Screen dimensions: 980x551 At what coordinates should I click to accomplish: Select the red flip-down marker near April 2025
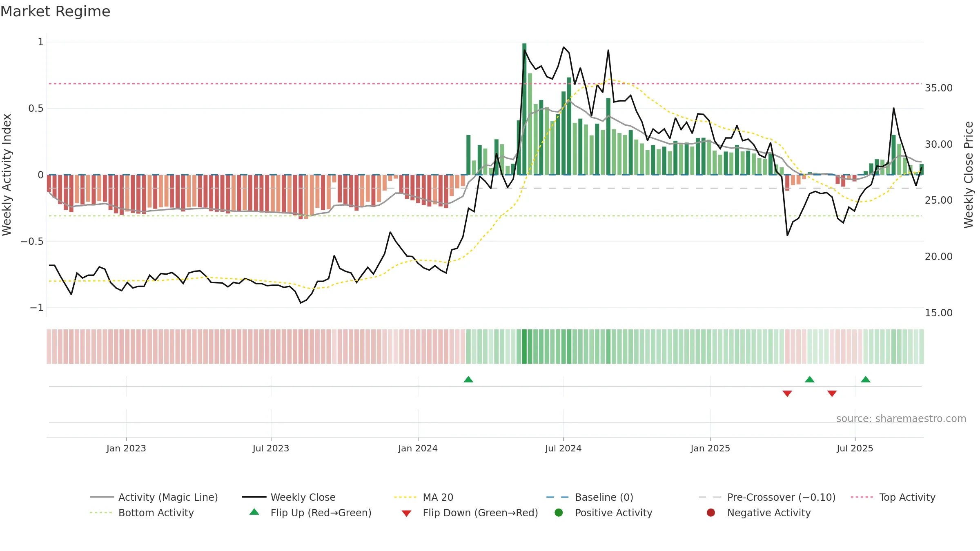(787, 393)
